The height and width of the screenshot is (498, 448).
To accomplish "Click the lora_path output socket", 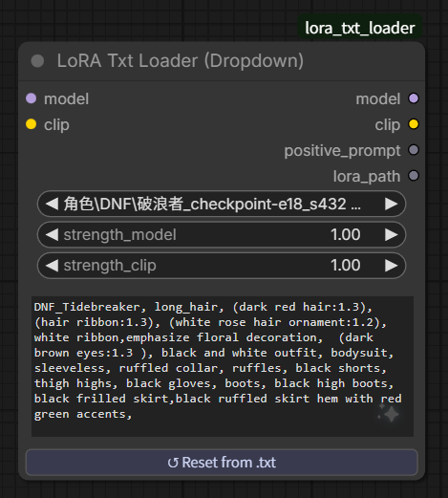I will (x=414, y=176).
